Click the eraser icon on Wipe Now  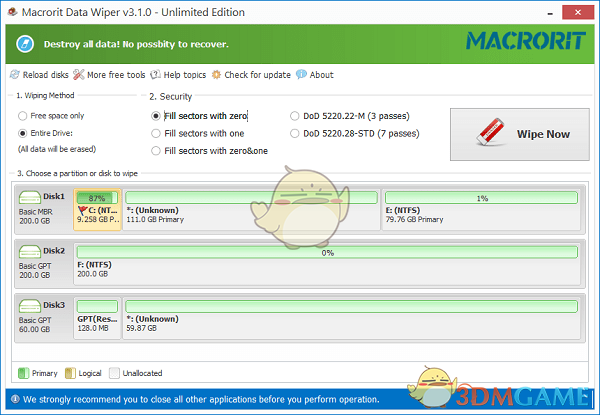tap(490, 132)
